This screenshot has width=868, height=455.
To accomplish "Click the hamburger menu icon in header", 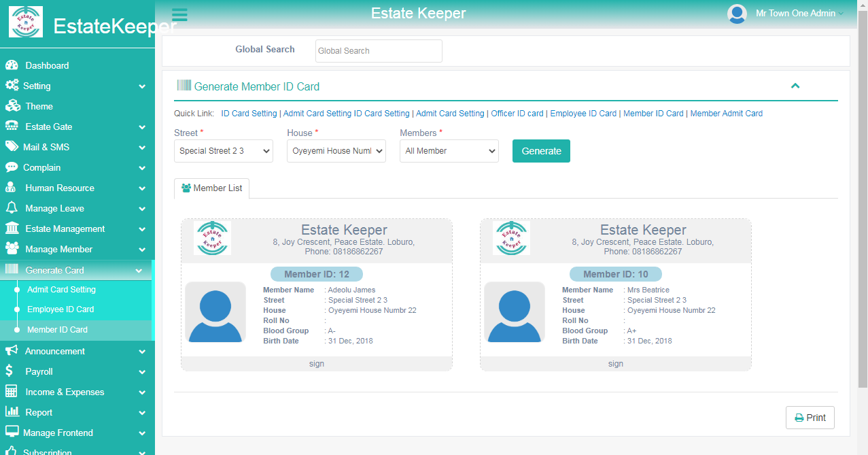I will click(179, 15).
